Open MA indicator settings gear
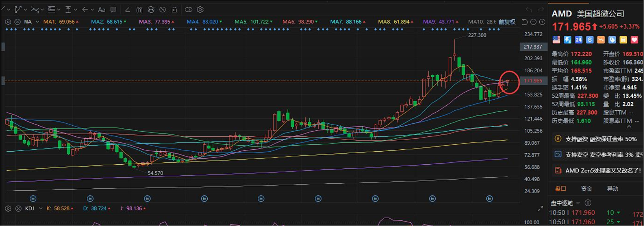644x226 pixels. click(x=8, y=22)
